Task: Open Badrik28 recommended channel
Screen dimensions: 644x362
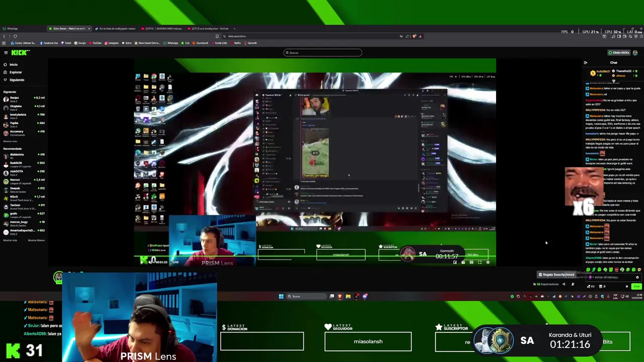Action: click(24, 164)
